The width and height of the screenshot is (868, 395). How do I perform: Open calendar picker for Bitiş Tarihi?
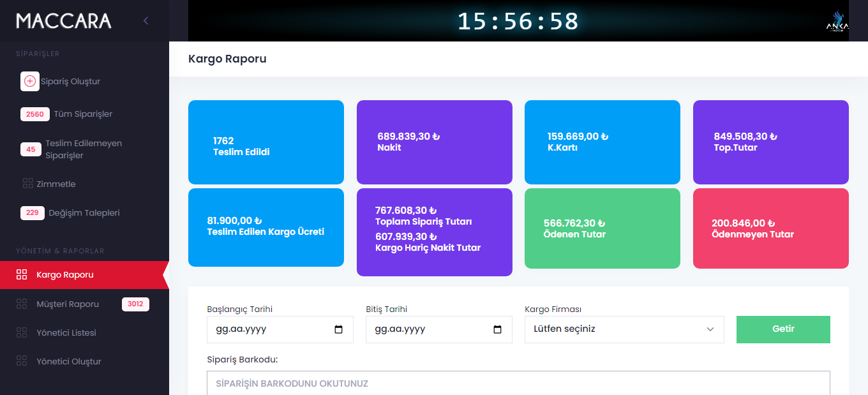pos(497,330)
